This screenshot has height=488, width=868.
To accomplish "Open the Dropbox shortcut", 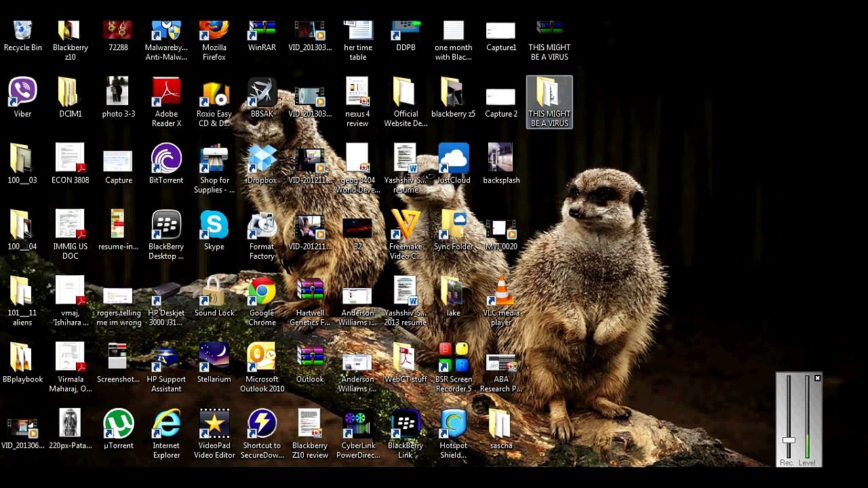I will click(x=262, y=165).
